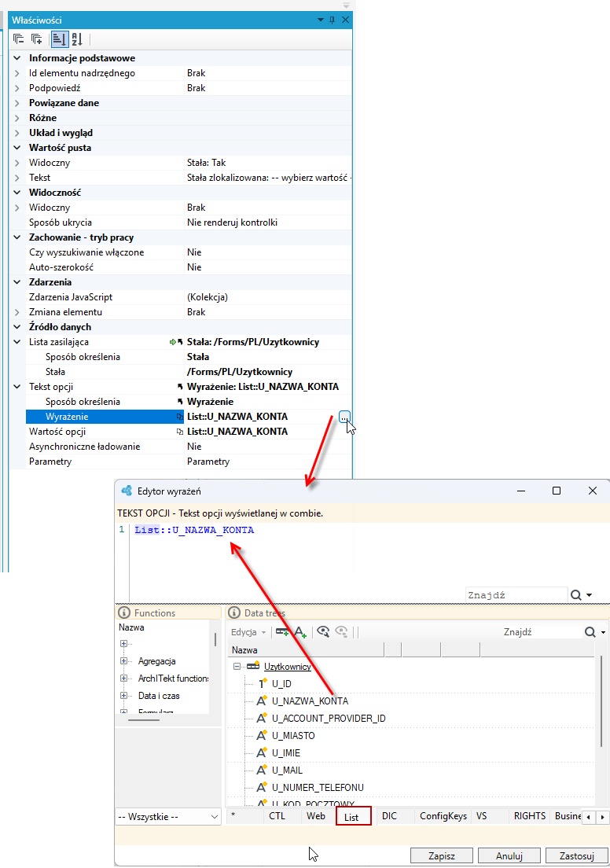Close the Właściwości panel
Screen dimensions: 610x868
pyautogui.click(x=345, y=20)
